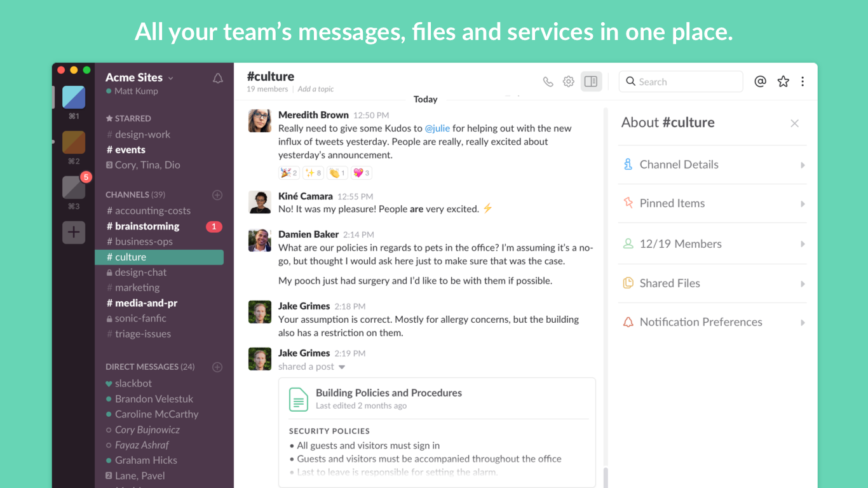Click Direct Messages (24) header

150,367
